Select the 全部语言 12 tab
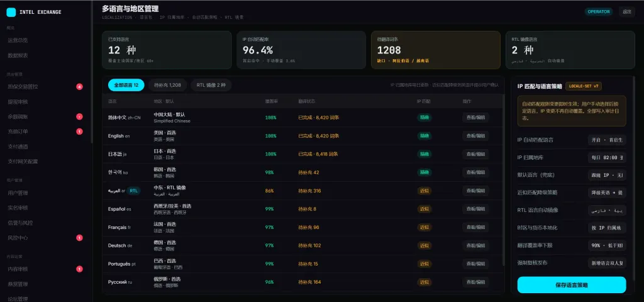 point(126,85)
